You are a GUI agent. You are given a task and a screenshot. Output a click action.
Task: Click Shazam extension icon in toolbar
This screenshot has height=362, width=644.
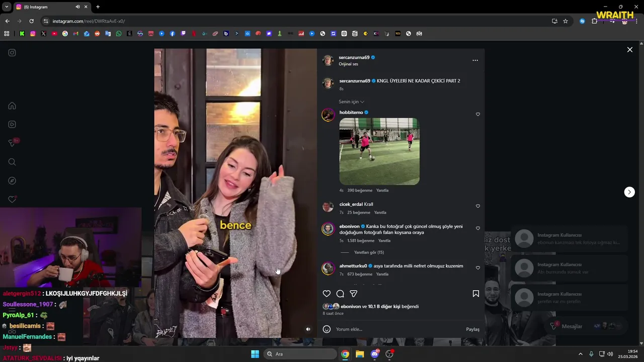click(582, 21)
